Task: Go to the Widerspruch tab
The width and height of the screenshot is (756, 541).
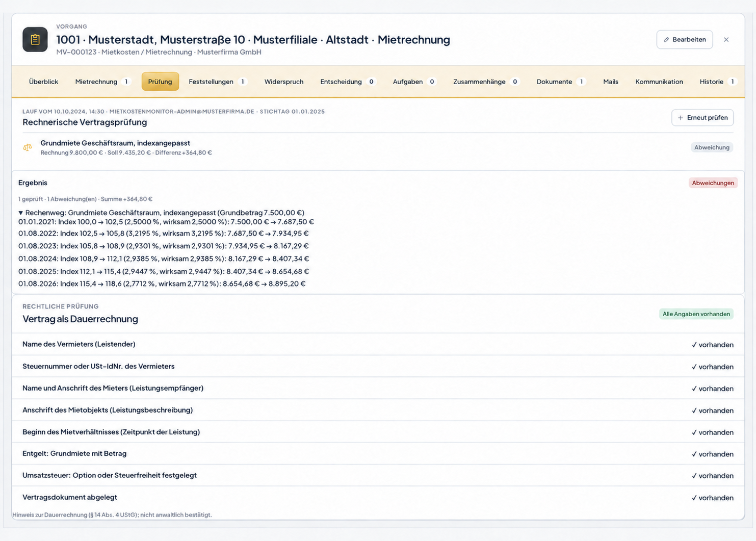Action: coord(284,82)
